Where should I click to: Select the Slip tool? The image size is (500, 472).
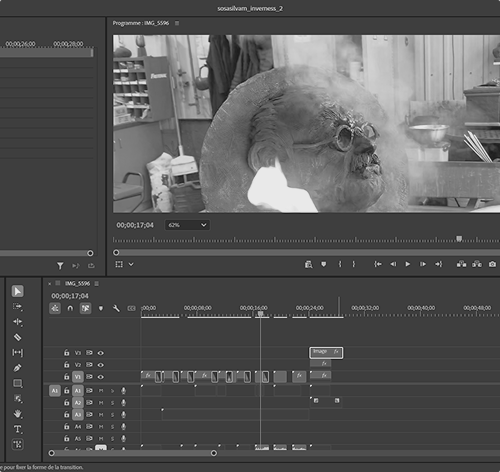18,352
